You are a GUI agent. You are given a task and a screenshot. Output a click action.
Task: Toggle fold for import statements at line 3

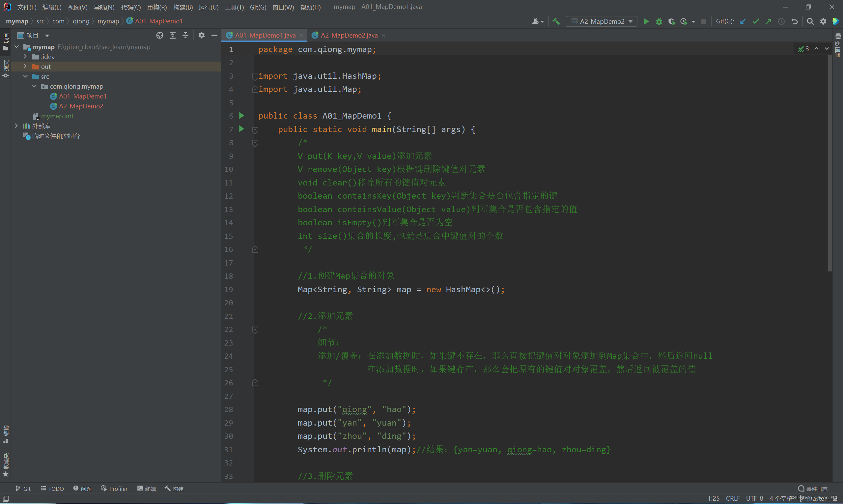point(255,76)
